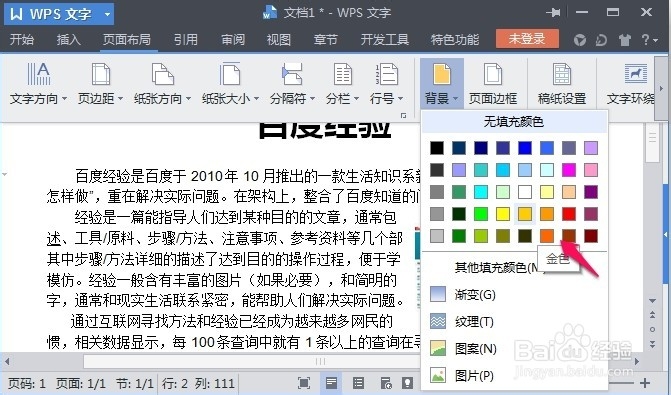Open the page setup dialog launcher

pyautogui.click(x=403, y=116)
